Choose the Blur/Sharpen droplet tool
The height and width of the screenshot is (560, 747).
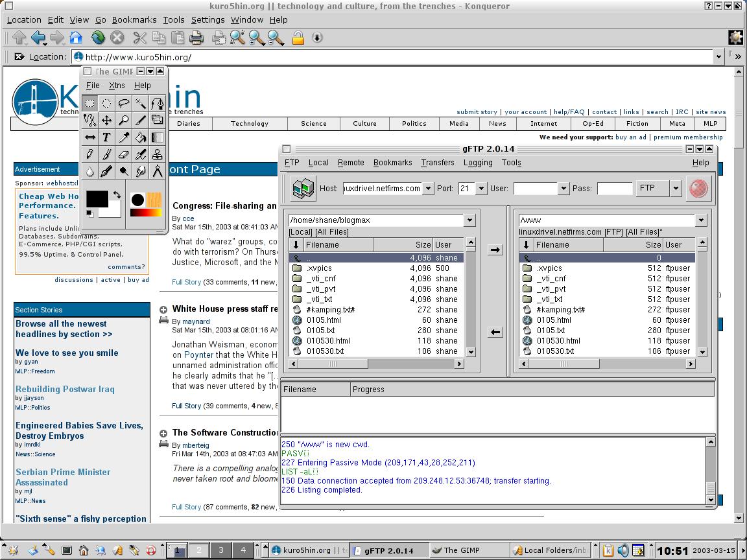(x=89, y=171)
